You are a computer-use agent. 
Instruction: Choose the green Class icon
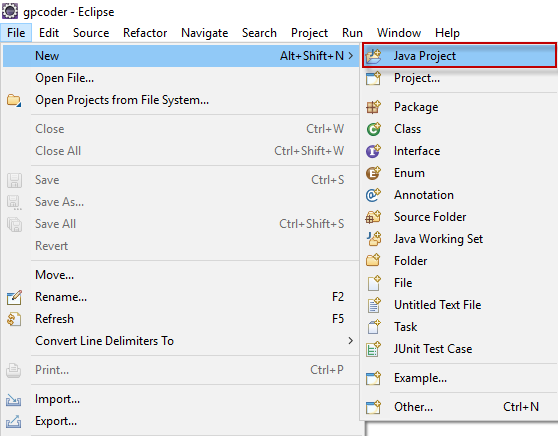click(x=373, y=129)
